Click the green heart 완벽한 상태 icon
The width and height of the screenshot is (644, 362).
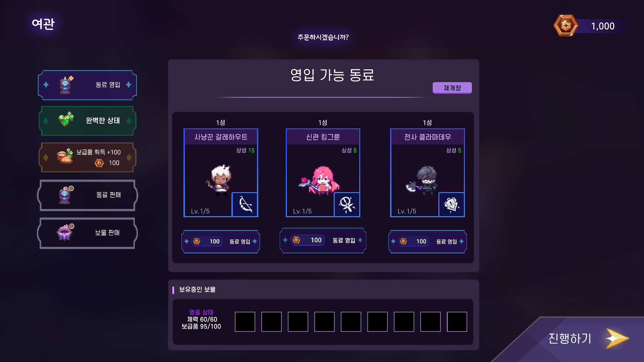pos(66,119)
